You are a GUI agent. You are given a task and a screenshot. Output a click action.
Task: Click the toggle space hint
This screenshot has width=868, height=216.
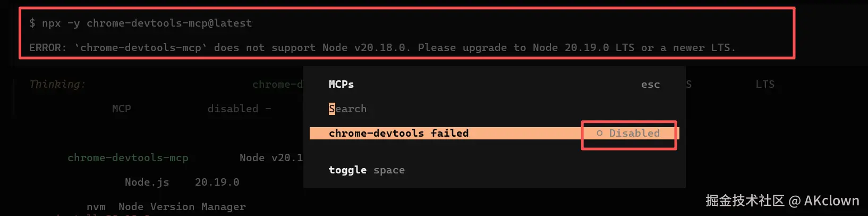click(367, 170)
